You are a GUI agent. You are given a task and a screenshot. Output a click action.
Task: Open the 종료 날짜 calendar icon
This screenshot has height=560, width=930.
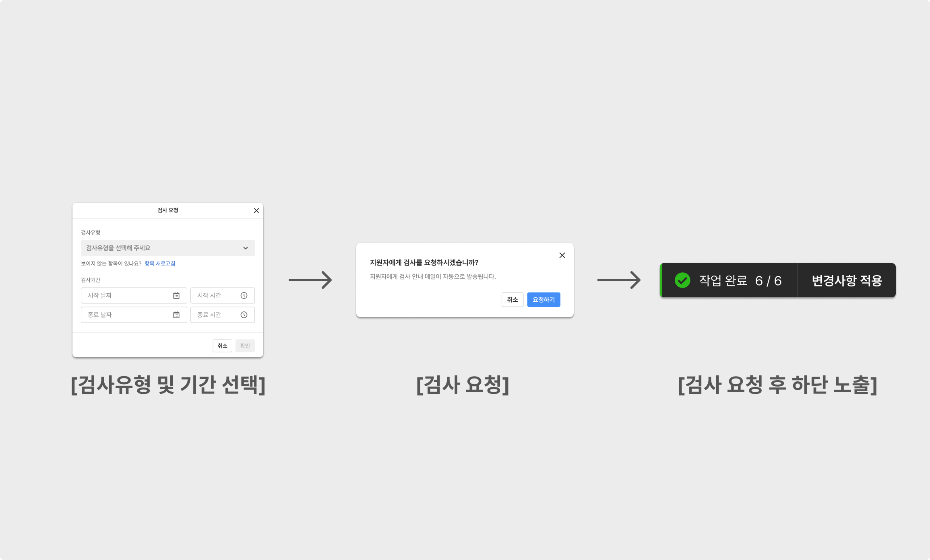176,315
